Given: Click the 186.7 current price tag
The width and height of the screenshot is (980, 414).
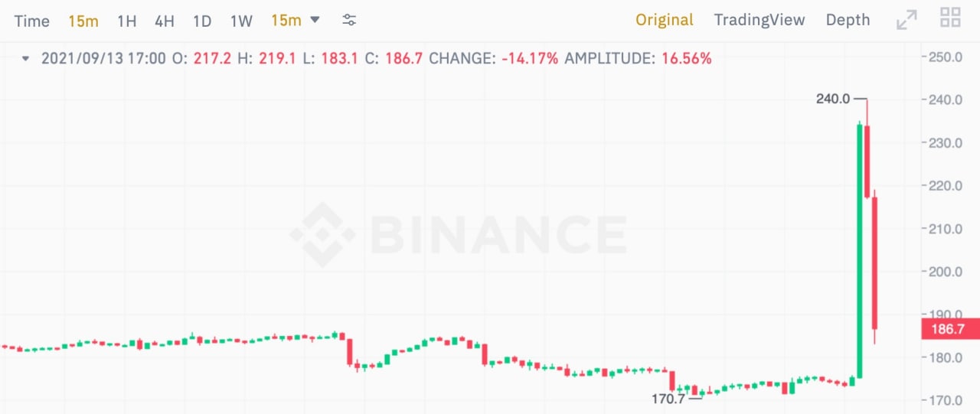Looking at the screenshot, I should (x=951, y=329).
